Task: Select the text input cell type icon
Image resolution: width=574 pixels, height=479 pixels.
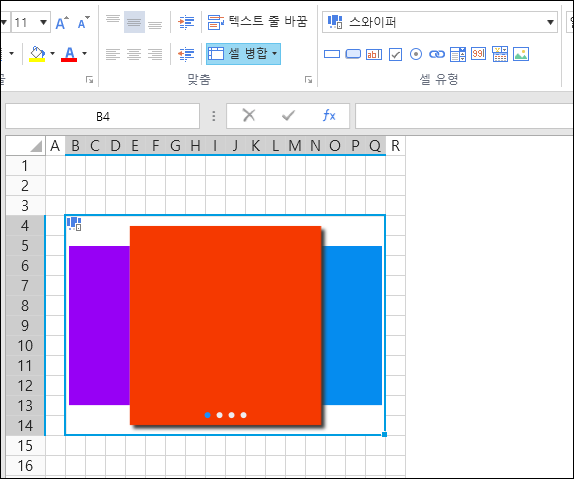Action: tap(374, 55)
